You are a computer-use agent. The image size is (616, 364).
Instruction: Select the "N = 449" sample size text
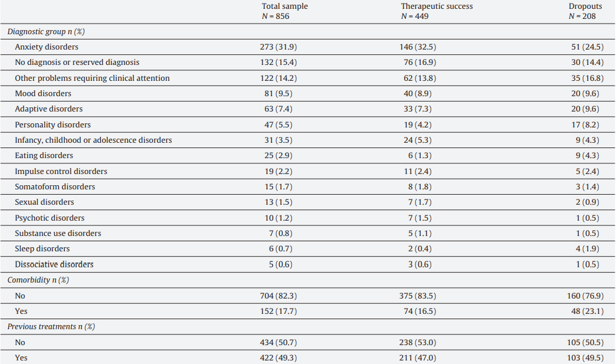(x=415, y=16)
